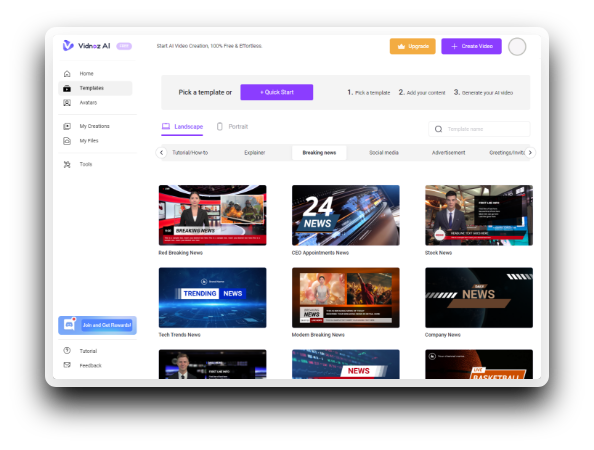The image size is (594, 450).
Task: Go to My Creations
Action: 95,126
